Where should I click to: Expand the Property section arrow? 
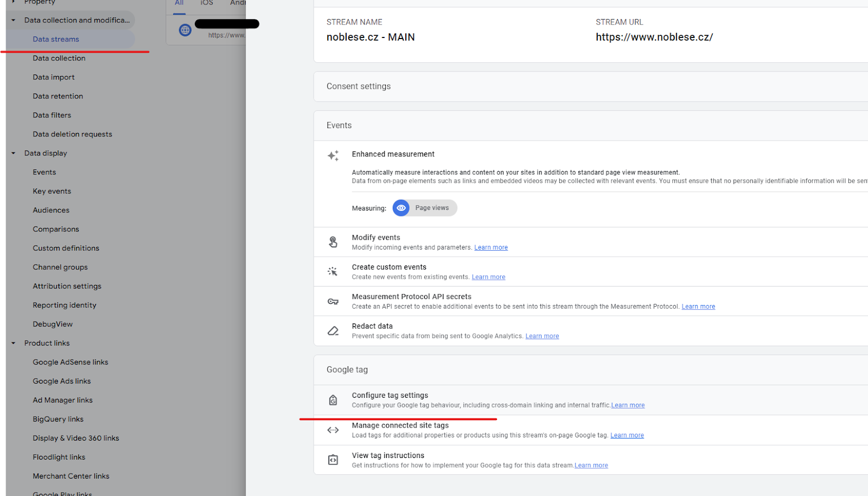click(14, 2)
